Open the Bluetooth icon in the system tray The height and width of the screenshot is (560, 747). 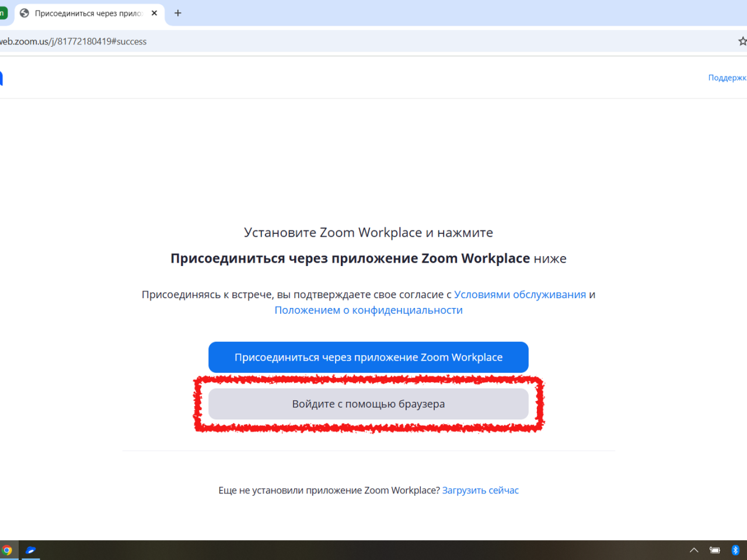point(735,549)
